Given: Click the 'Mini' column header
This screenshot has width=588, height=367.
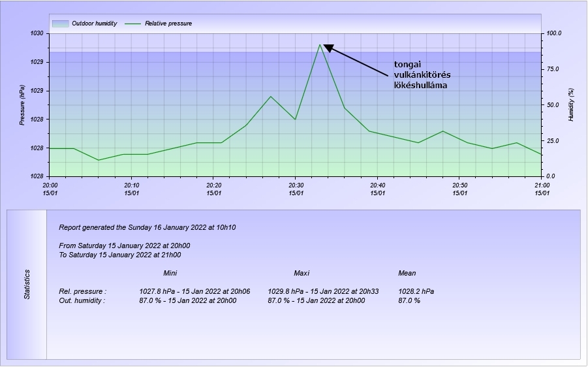Looking at the screenshot, I should point(170,273).
